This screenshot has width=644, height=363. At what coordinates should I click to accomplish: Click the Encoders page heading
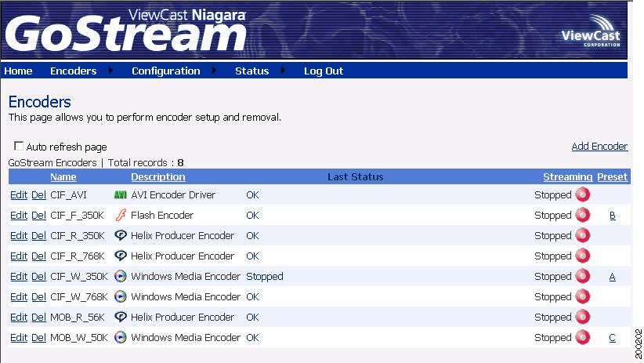coord(39,102)
